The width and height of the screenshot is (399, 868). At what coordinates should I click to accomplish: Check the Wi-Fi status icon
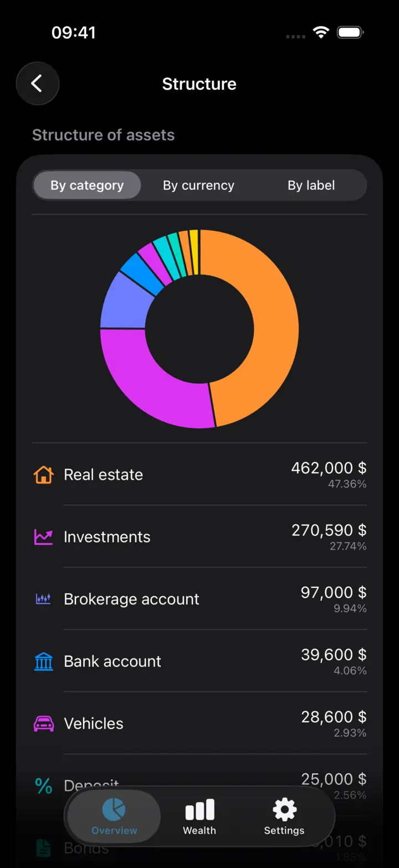coord(321,32)
